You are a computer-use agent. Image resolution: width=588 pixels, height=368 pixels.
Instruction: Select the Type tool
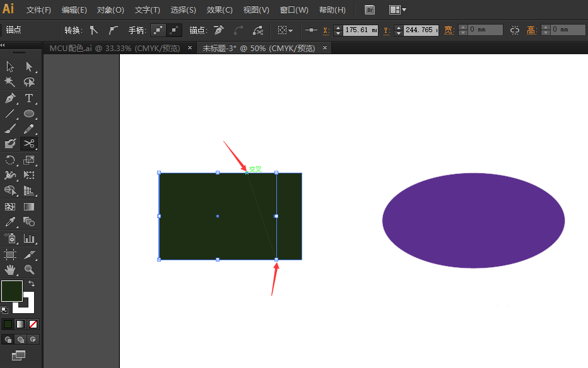[29, 98]
